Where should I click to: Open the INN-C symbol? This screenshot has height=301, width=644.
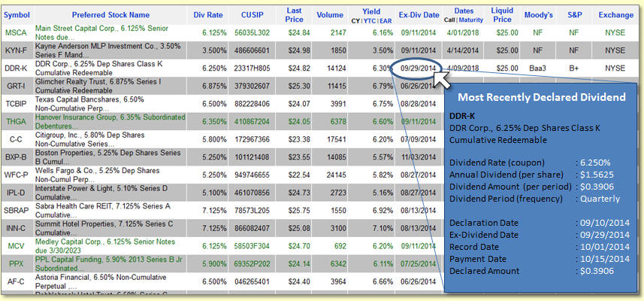(x=17, y=228)
